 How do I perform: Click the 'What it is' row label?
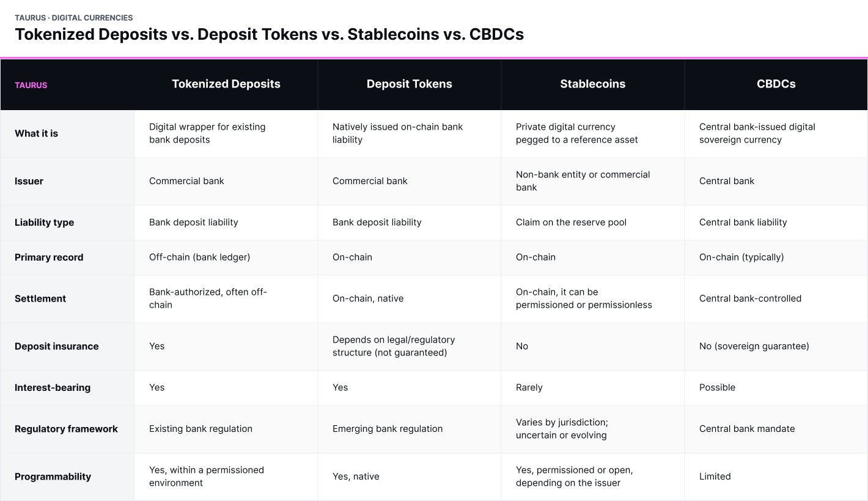pyautogui.click(x=36, y=133)
